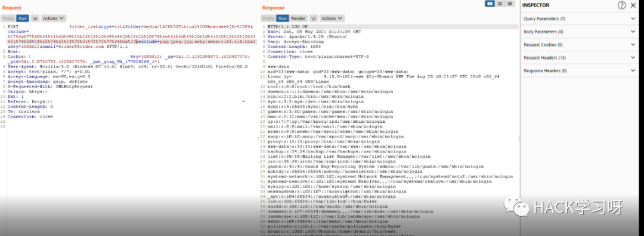
Task: Select Raw view in the Request pane
Action: point(23,18)
